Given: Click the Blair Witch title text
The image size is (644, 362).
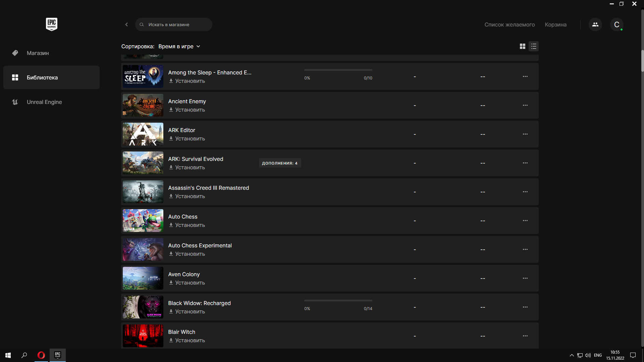Looking at the screenshot, I should point(181,332).
